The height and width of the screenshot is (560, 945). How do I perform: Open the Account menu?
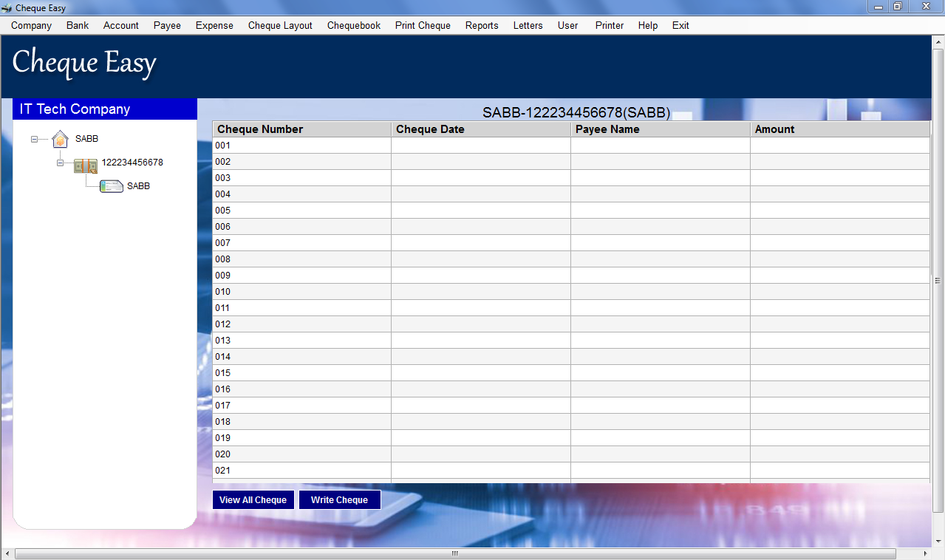point(120,25)
